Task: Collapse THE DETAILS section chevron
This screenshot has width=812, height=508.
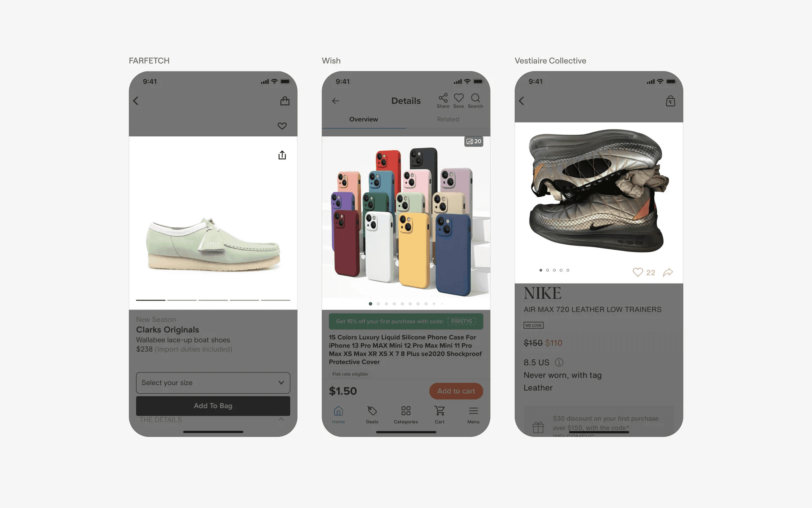Action: click(x=281, y=419)
